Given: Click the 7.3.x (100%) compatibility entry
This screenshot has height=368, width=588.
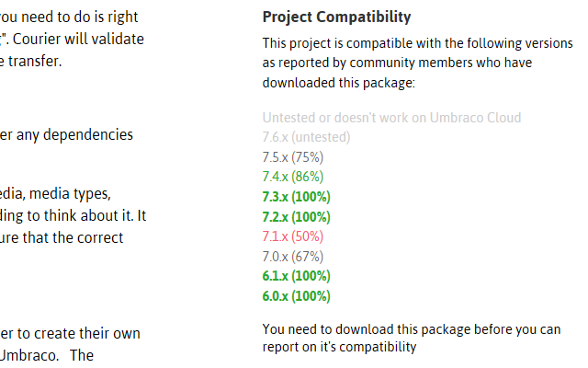Looking at the screenshot, I should click(296, 197).
